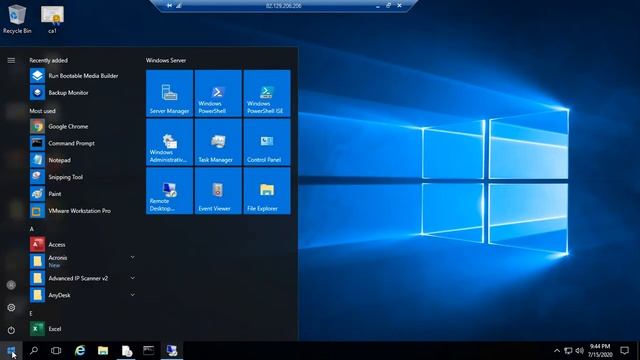
Task: Open the clock showing 9:44 PM
Action: (600, 351)
